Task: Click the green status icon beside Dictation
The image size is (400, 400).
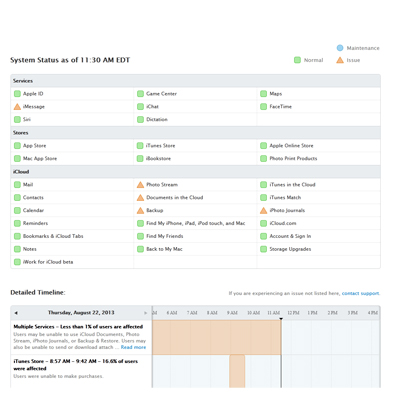Action: click(x=140, y=119)
